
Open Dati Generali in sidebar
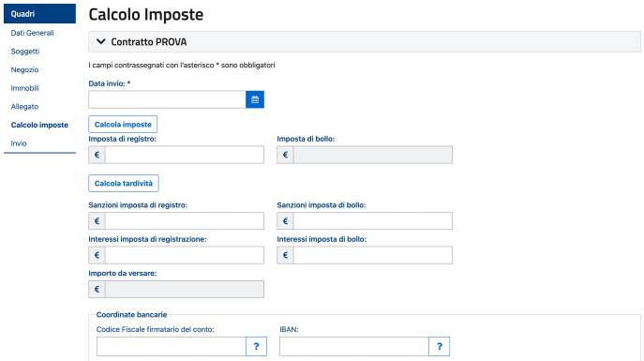[x=32, y=33]
